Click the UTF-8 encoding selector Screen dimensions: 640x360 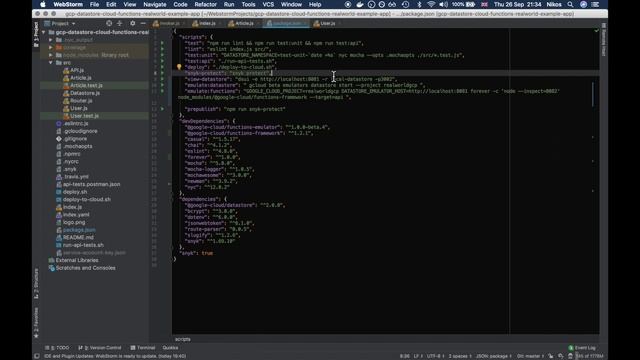(435, 356)
